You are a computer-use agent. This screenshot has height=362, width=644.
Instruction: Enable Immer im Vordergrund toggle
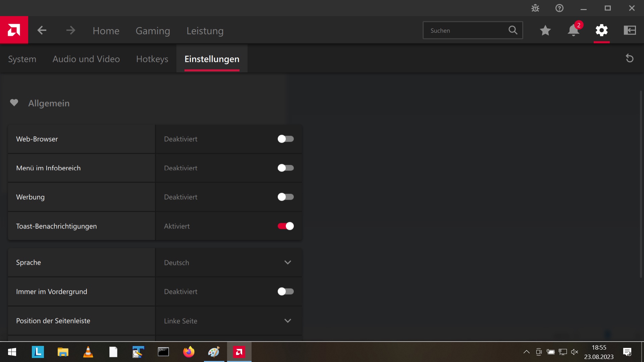coord(285,292)
